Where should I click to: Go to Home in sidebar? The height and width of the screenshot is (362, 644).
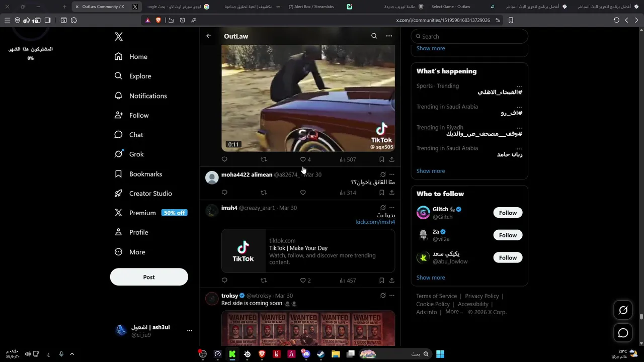click(131, 57)
